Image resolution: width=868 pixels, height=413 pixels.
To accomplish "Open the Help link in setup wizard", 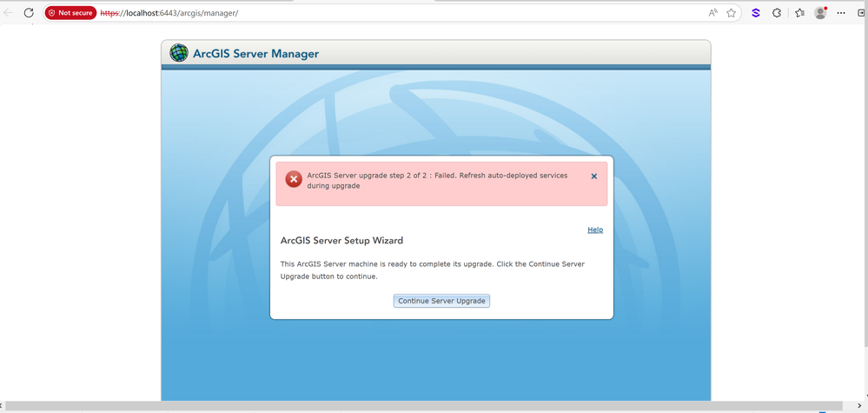I will click(595, 230).
